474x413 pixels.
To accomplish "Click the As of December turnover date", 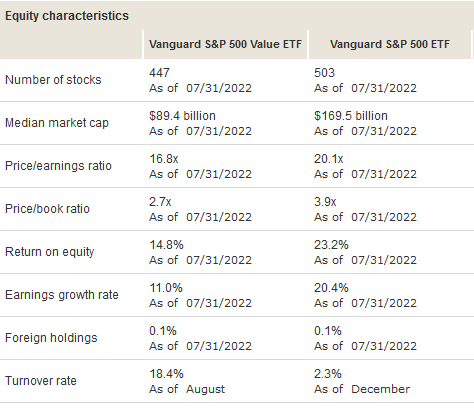I will 362,389.
